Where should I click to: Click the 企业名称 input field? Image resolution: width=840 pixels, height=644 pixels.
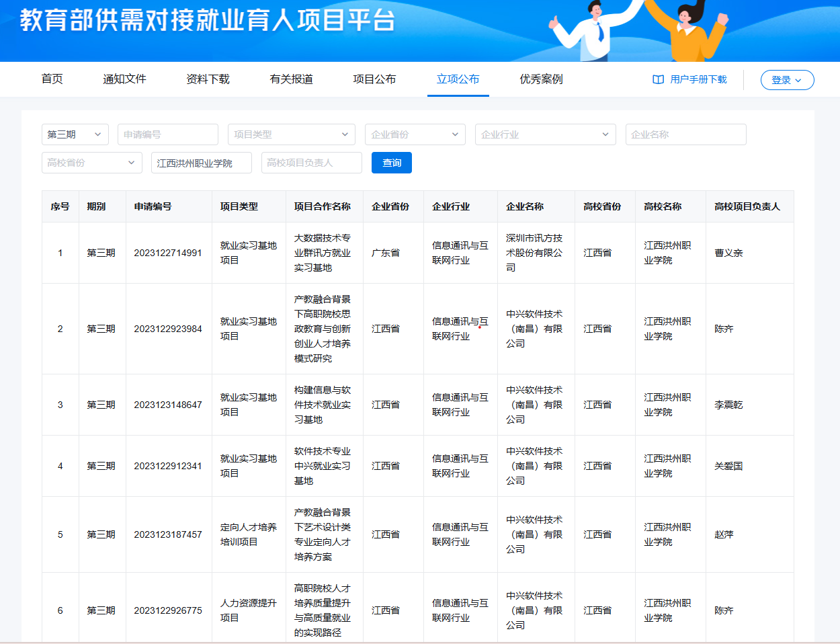click(x=685, y=134)
